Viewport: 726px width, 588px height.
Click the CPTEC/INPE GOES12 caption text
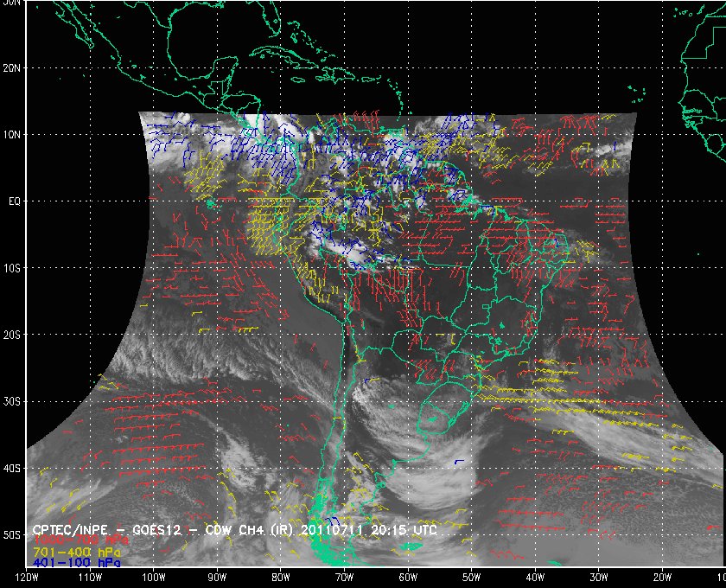coord(235,529)
